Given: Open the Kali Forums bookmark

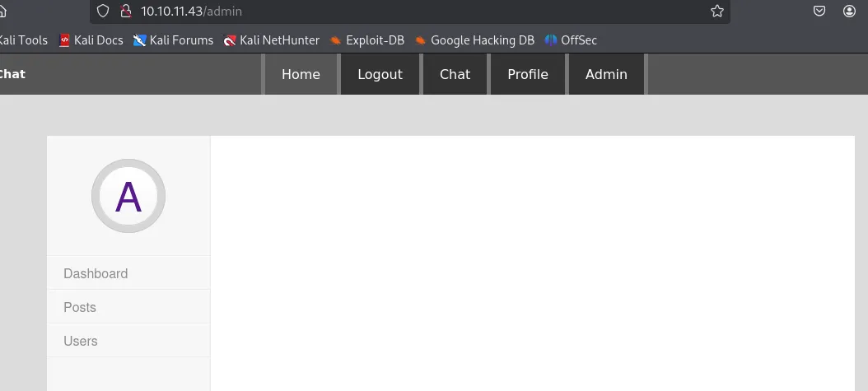Looking at the screenshot, I should tap(173, 40).
